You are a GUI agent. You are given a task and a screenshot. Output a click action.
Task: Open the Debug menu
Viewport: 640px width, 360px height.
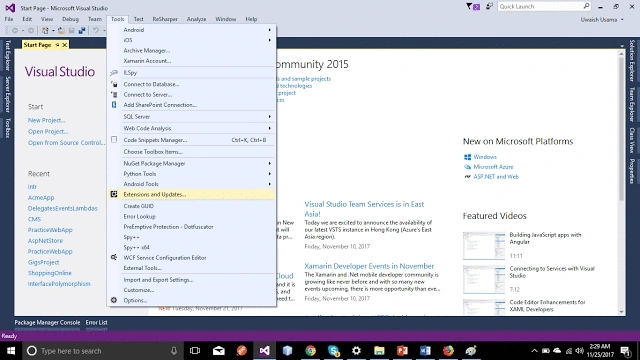tap(70, 19)
